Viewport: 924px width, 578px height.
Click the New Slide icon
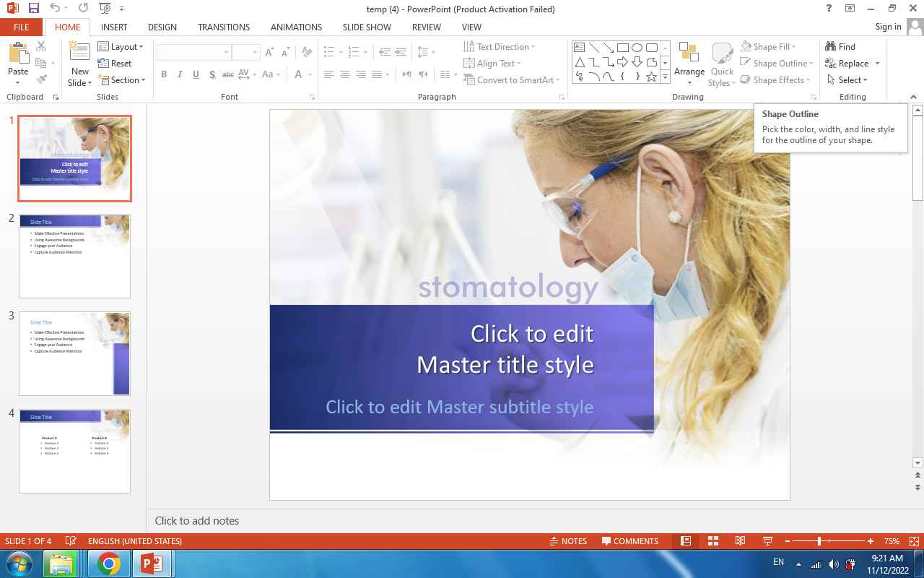pyautogui.click(x=79, y=54)
